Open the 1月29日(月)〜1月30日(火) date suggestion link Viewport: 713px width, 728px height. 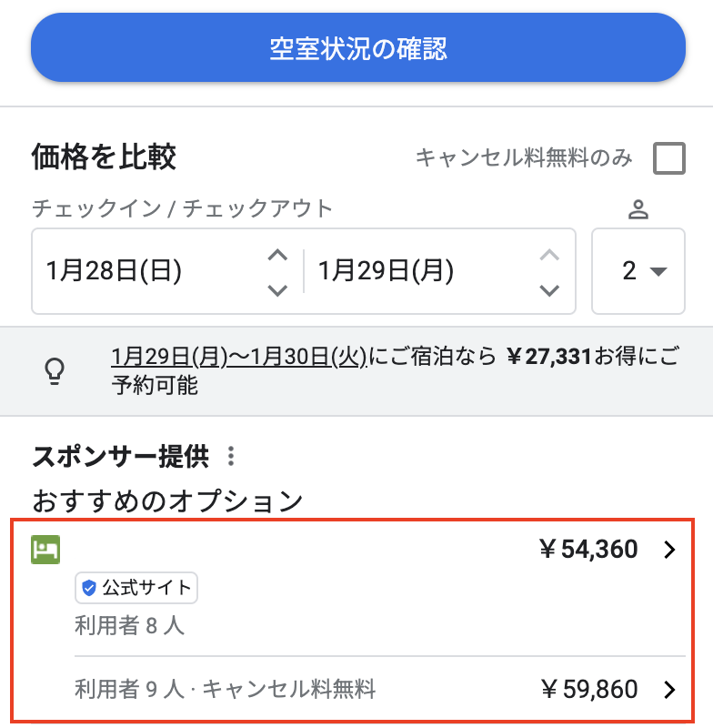[239, 356]
